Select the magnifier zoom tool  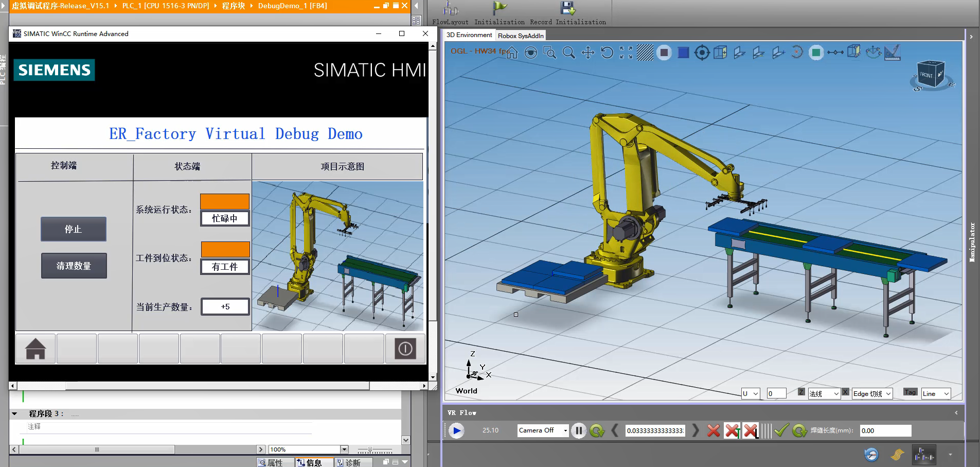click(x=568, y=53)
